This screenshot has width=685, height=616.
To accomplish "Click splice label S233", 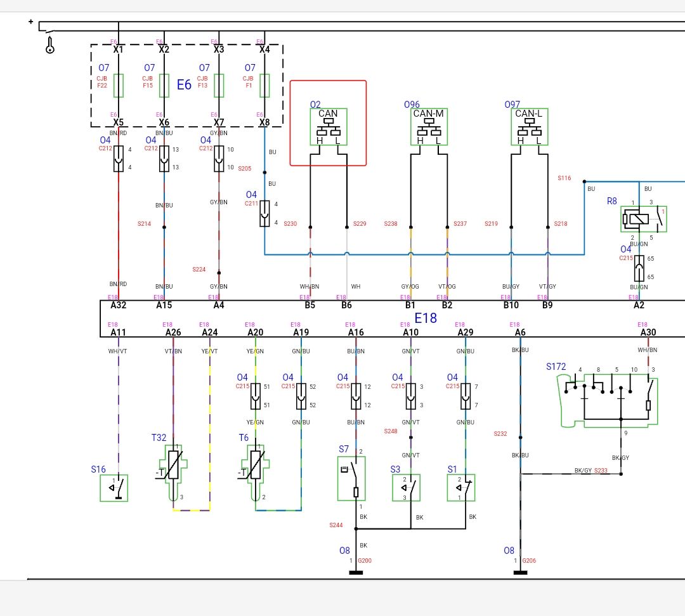I will 601,471.
